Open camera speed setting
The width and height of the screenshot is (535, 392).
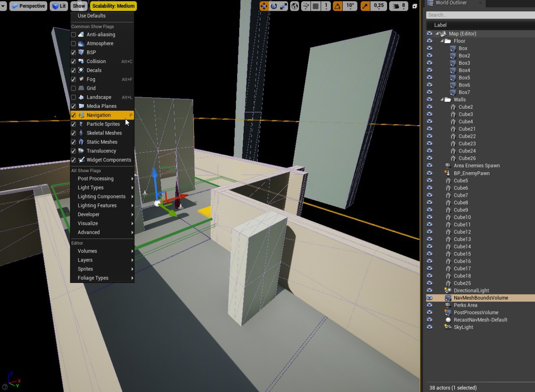click(399, 6)
